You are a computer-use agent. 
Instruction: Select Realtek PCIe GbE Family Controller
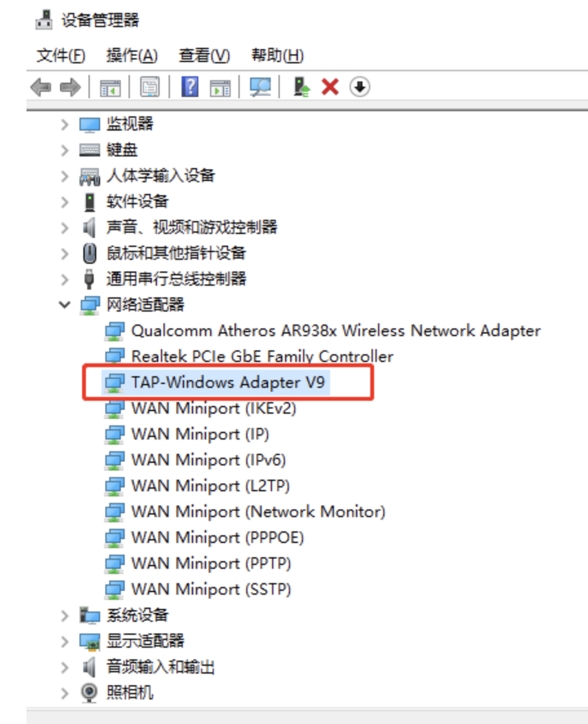click(262, 357)
